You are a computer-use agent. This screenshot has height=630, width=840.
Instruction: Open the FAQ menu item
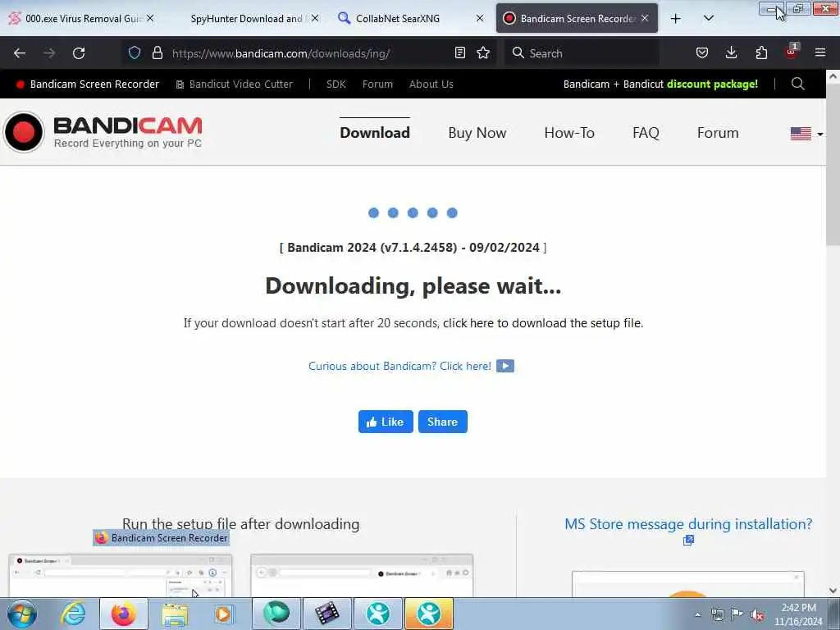point(646,133)
